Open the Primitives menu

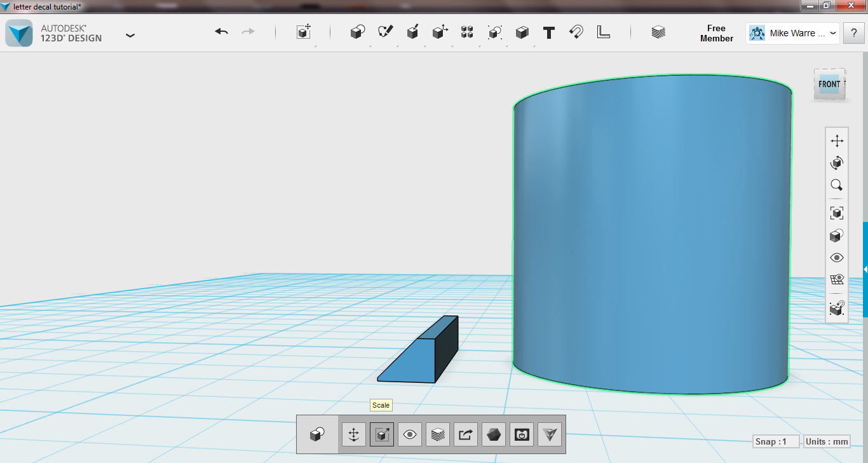358,32
